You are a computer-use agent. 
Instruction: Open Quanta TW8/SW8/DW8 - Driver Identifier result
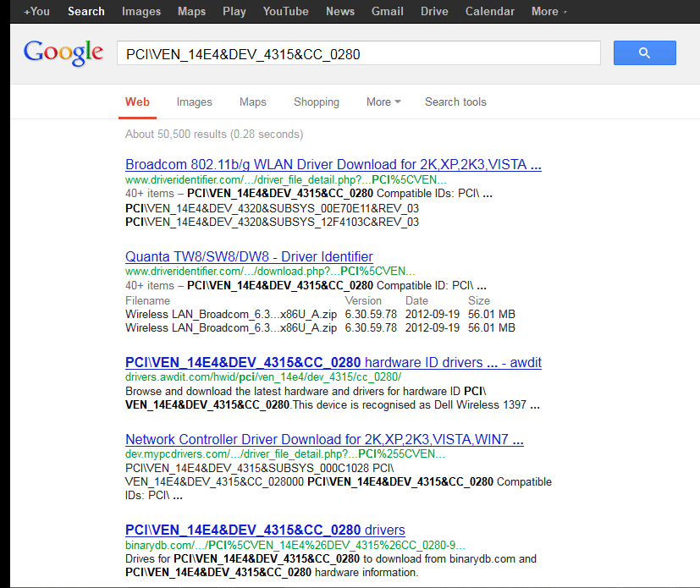pos(249,256)
